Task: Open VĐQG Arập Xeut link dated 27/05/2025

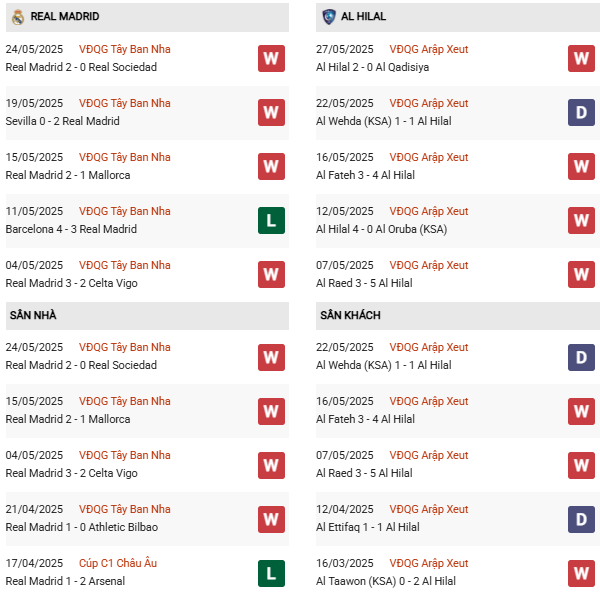Action: [x=427, y=49]
